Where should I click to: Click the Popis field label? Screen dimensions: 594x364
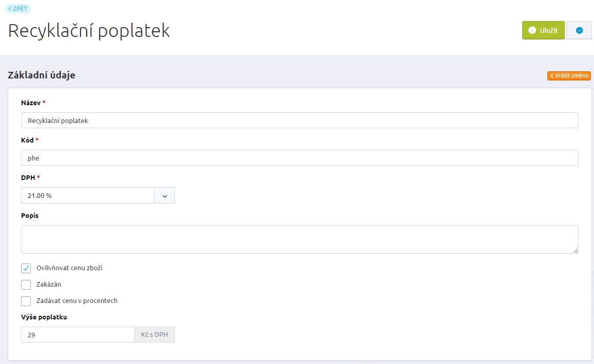[x=30, y=216]
